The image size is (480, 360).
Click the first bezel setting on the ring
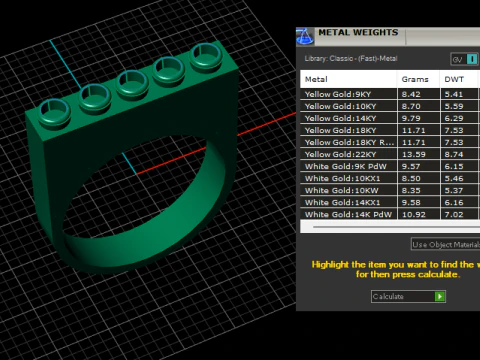[x=54, y=113]
